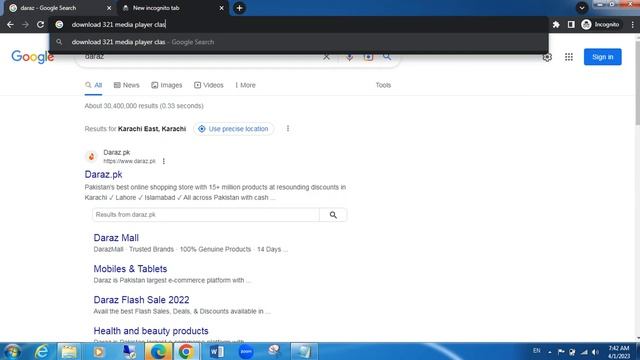Click the EN language indicator
The width and height of the screenshot is (640, 360).
(x=536, y=351)
